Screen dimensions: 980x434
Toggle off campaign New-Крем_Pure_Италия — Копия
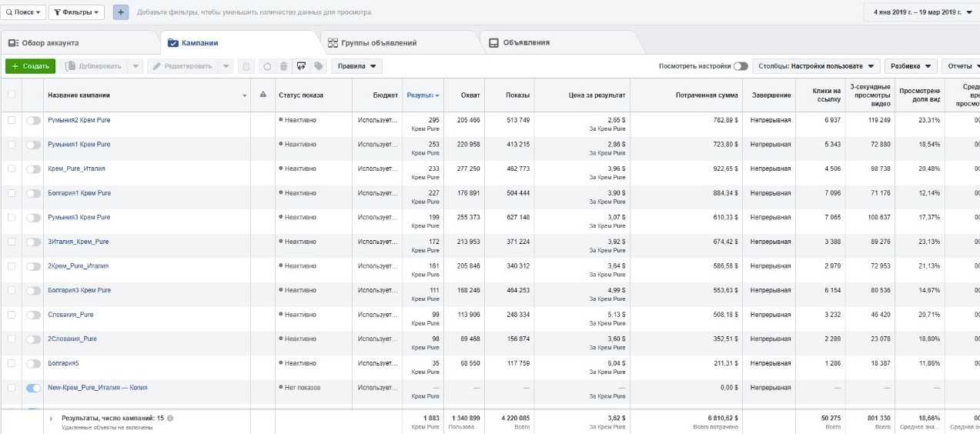point(33,388)
